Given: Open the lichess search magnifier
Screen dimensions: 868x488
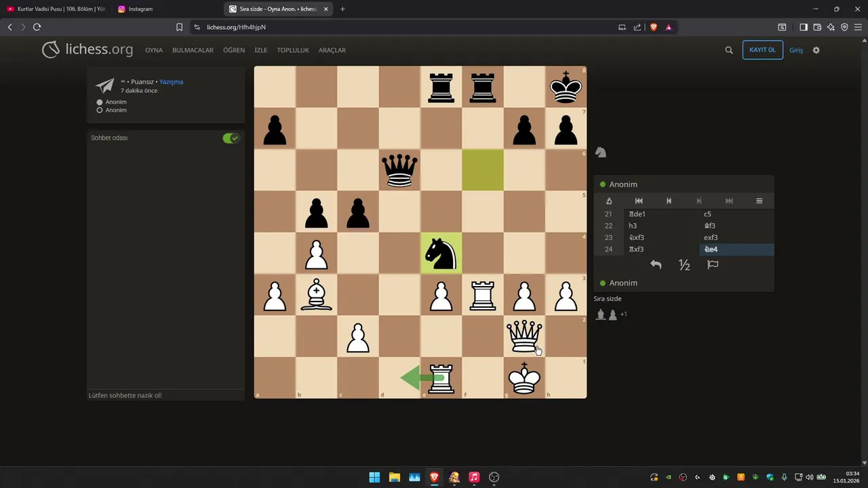Looking at the screenshot, I should 729,50.
